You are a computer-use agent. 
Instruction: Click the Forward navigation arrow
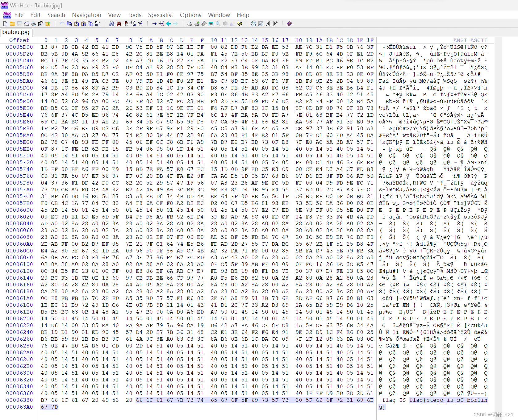(176, 24)
